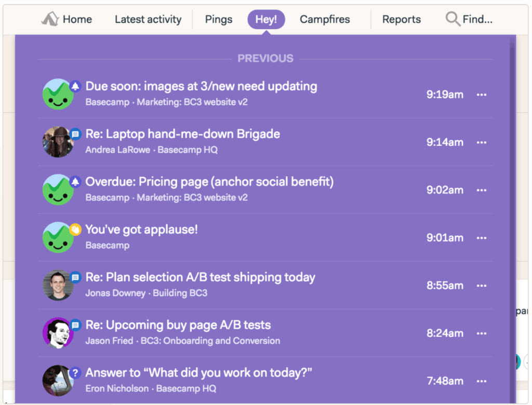The width and height of the screenshot is (532, 405).
Task: Open the options menu for the 9:02am notification
Action: coord(482,190)
